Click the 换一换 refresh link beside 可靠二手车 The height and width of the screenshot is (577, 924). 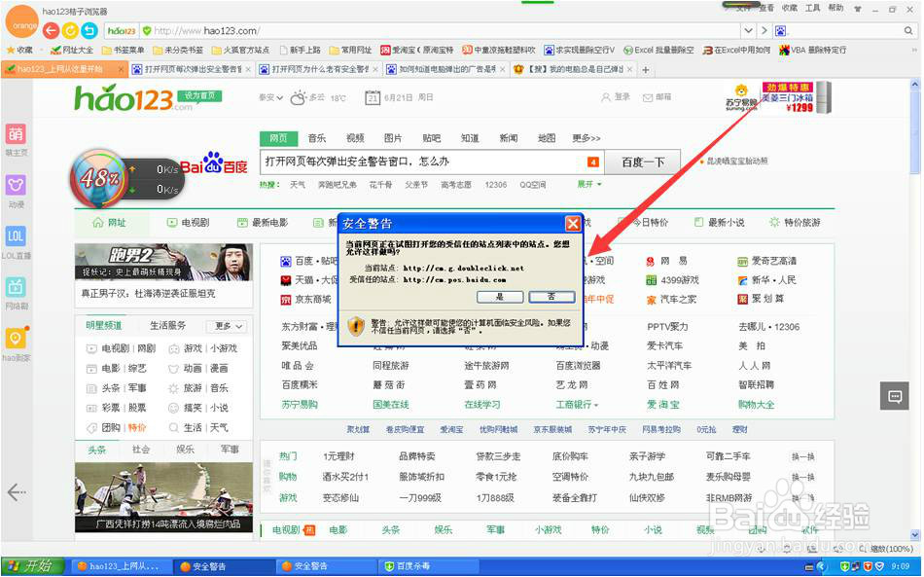[803, 456]
